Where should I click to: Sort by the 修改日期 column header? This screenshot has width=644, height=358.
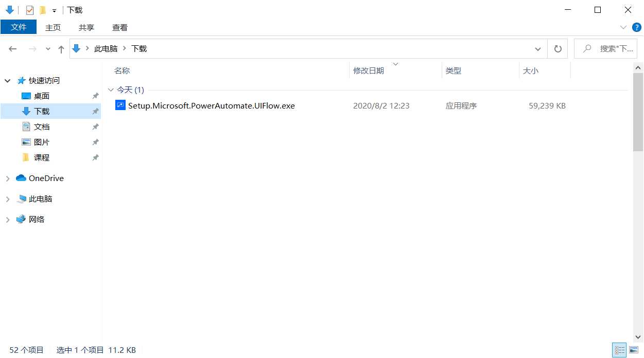pyautogui.click(x=369, y=71)
